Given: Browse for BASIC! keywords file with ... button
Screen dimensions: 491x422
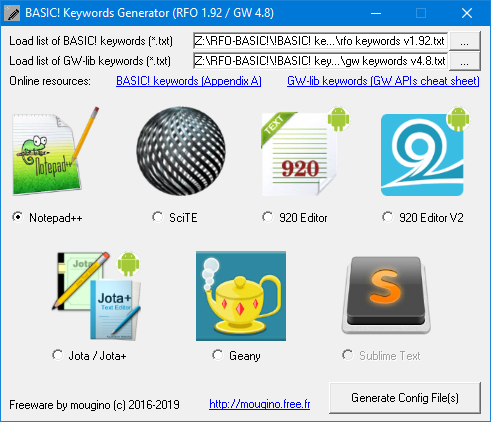Looking at the screenshot, I should point(465,41).
